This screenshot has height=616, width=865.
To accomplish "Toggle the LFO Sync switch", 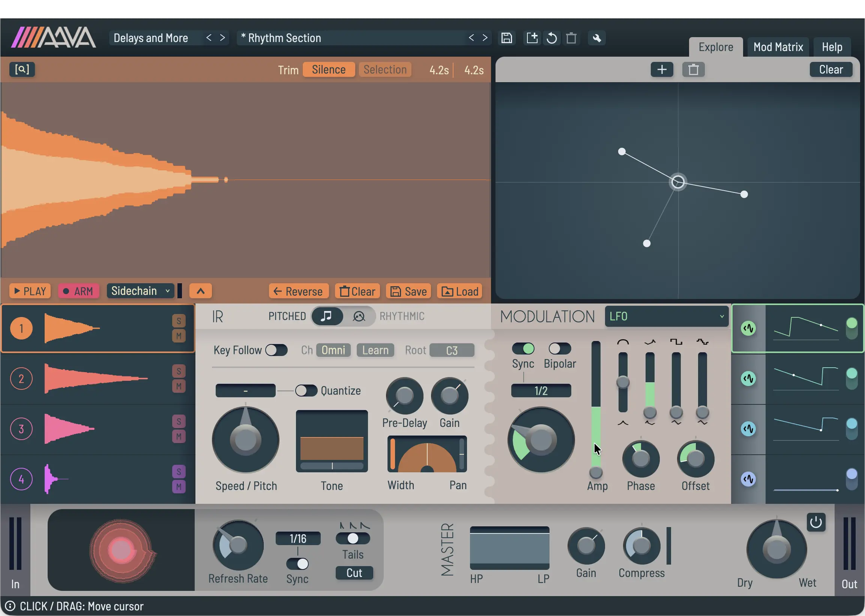I will click(x=523, y=348).
